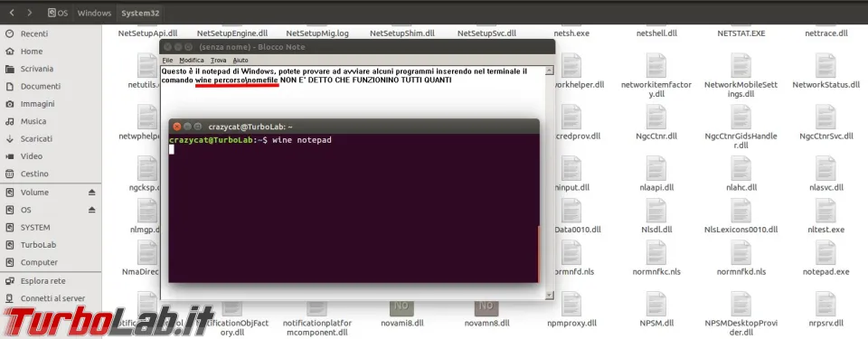Open the Modifica menu in Blocco Note
This screenshot has width=868, height=339.
pyautogui.click(x=192, y=60)
